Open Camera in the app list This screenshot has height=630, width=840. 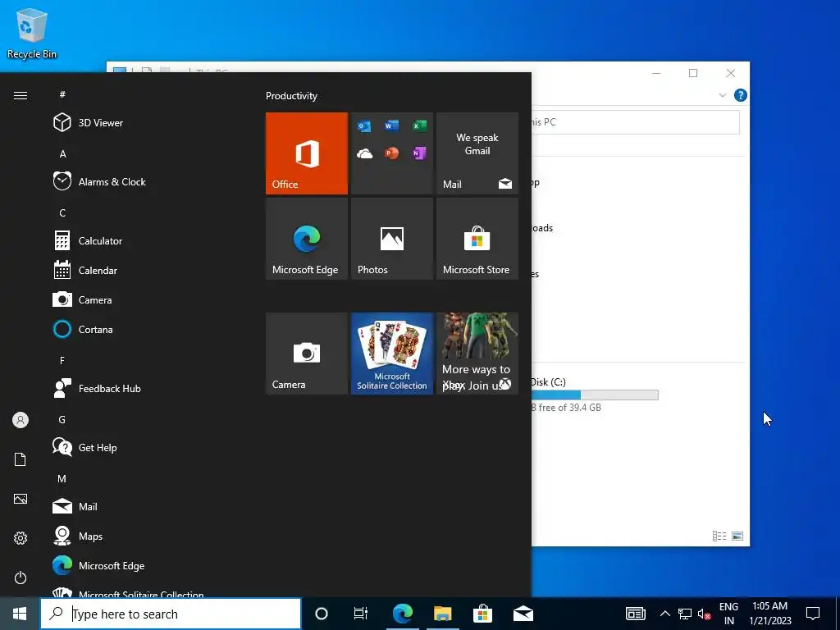(x=83, y=299)
